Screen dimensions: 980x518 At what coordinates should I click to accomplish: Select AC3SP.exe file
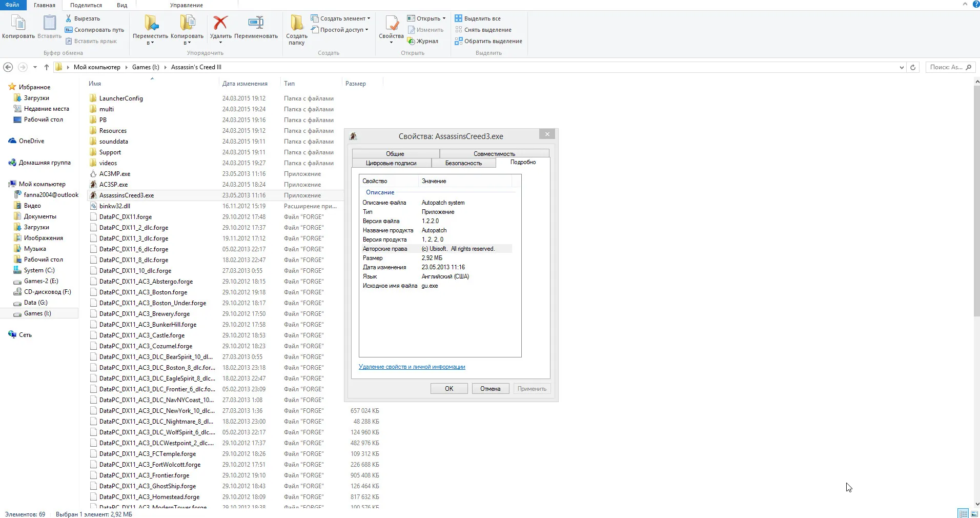click(x=113, y=185)
